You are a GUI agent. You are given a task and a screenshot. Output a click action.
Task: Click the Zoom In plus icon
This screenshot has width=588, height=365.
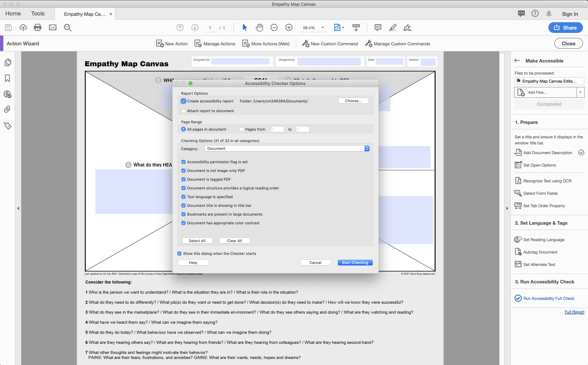coord(289,28)
